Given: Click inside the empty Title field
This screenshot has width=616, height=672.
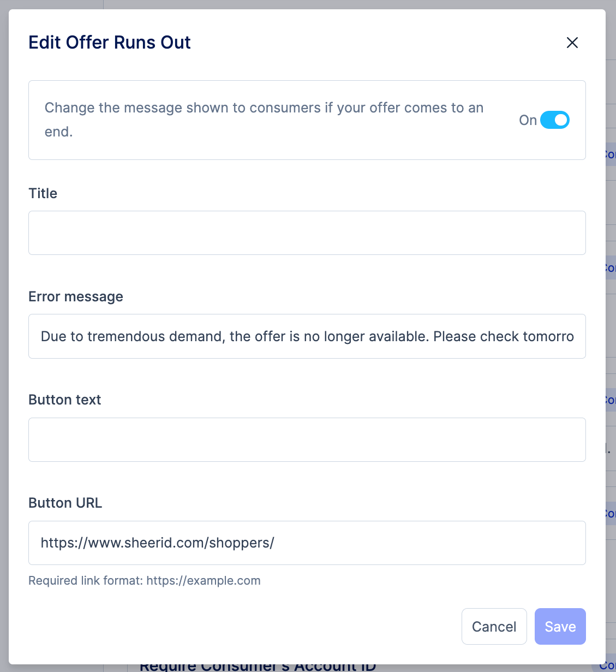Looking at the screenshot, I should point(307,233).
